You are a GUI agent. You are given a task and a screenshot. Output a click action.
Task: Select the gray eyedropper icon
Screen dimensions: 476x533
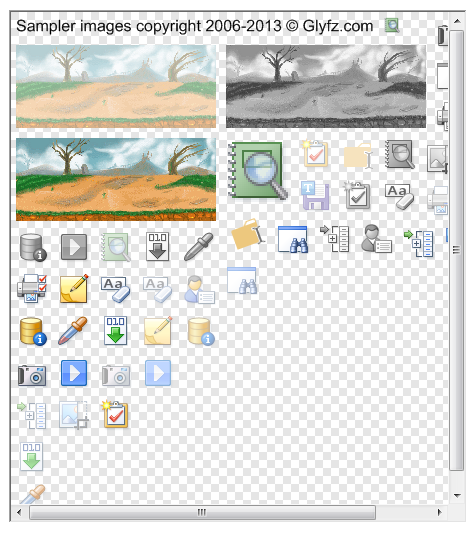point(199,247)
